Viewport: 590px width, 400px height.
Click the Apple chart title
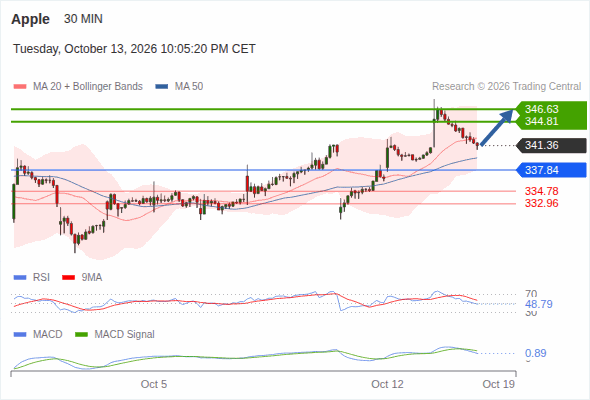[30, 19]
